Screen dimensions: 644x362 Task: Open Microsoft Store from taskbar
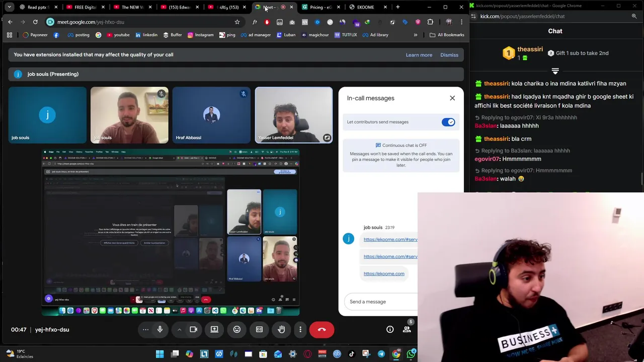263,354
